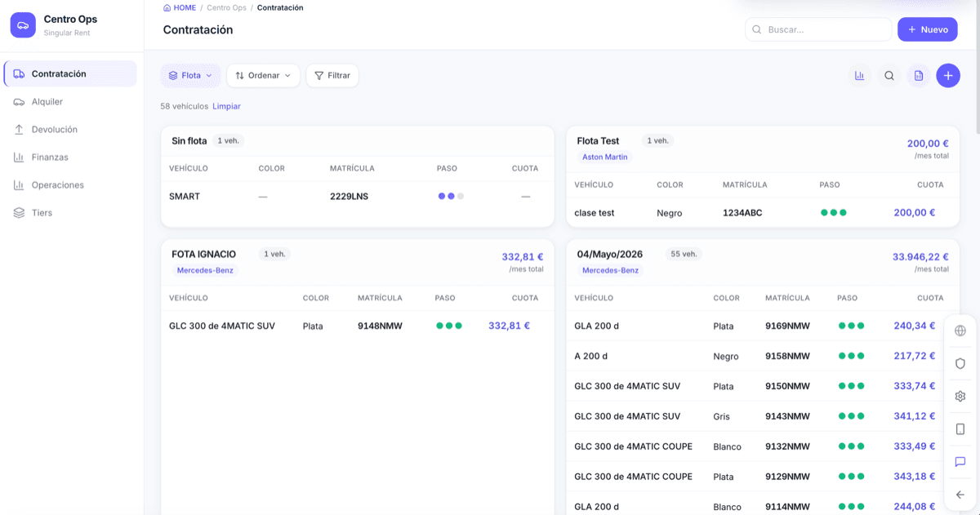Click license plate 9132NMW
The height and width of the screenshot is (515, 980).
pyautogui.click(x=787, y=446)
